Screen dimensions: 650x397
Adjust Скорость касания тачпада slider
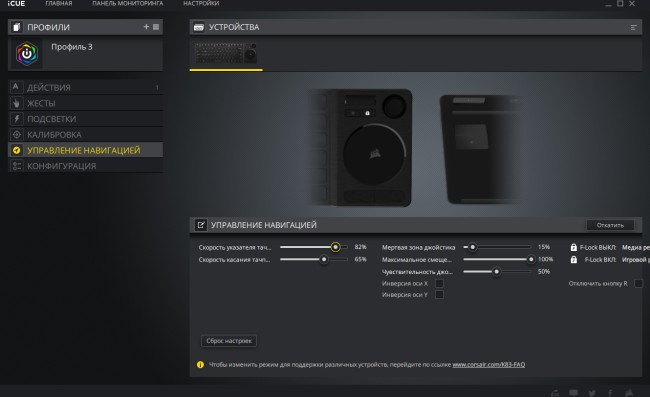coord(324,259)
